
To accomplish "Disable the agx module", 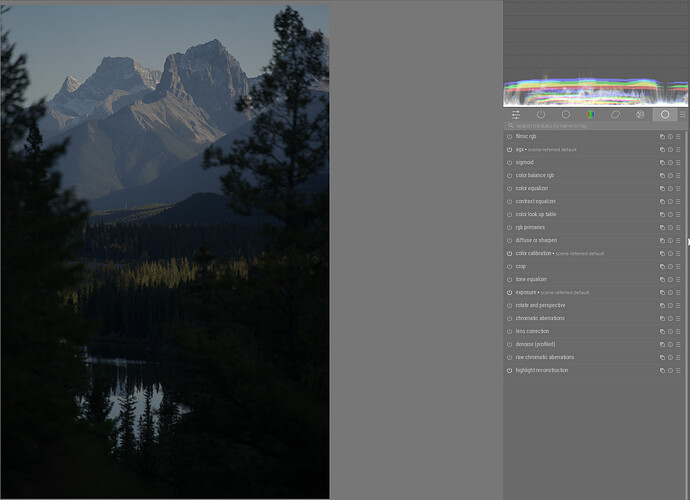I will pos(510,150).
